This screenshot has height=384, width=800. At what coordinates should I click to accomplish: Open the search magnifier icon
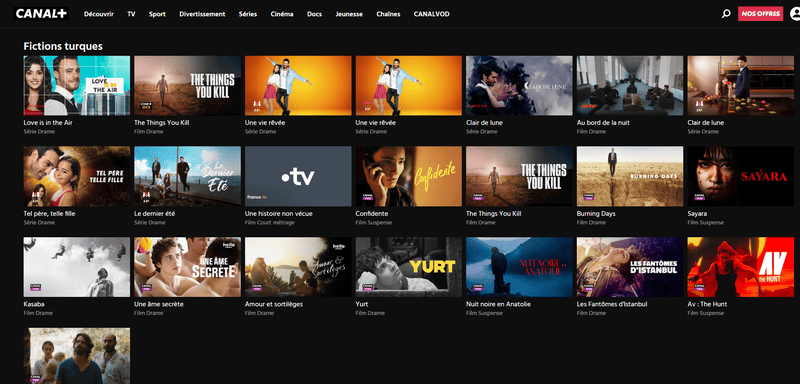click(726, 14)
